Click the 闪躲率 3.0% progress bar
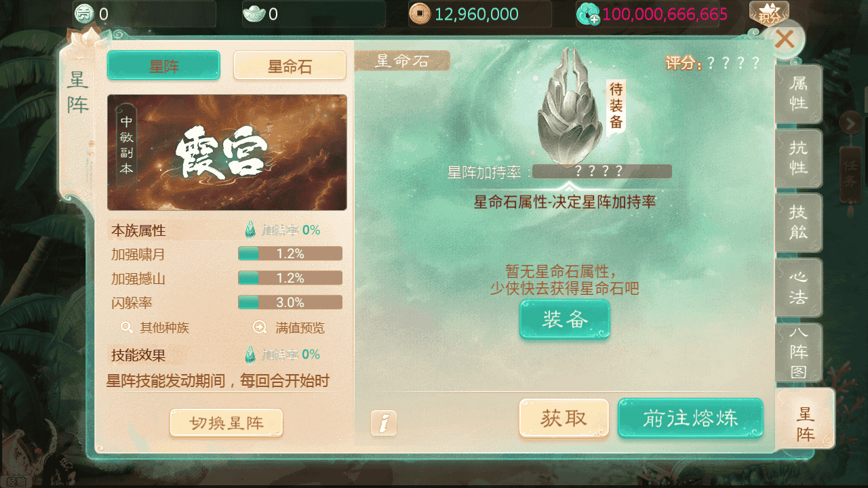Image resolution: width=868 pixels, height=488 pixels. coord(290,302)
